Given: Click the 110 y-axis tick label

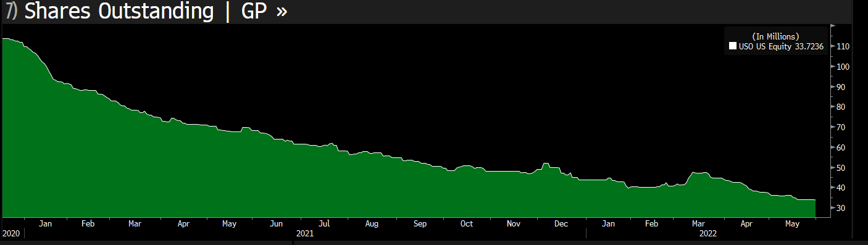Looking at the screenshot, I should point(843,46).
